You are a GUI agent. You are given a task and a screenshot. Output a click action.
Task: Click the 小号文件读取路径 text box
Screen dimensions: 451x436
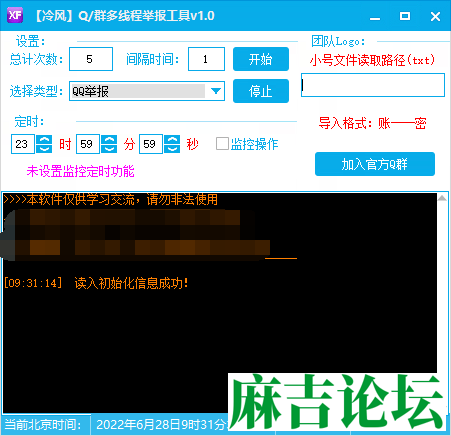click(373, 85)
